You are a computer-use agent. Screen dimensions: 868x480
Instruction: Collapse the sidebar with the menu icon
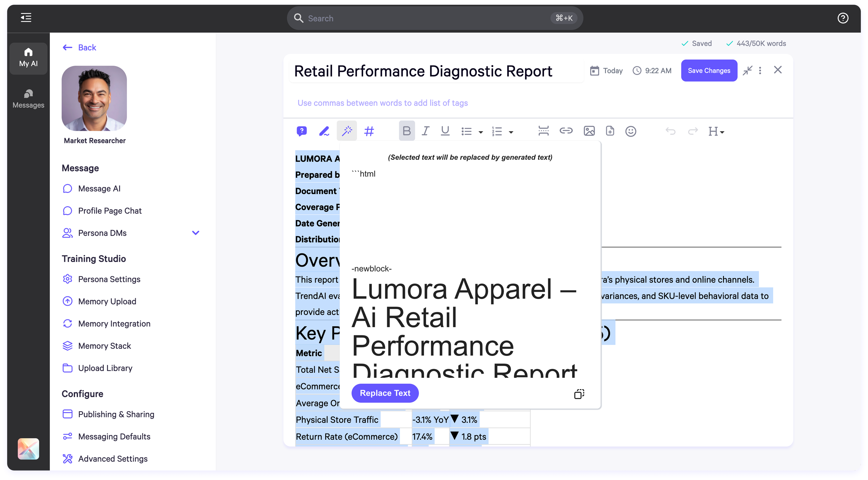(x=26, y=18)
